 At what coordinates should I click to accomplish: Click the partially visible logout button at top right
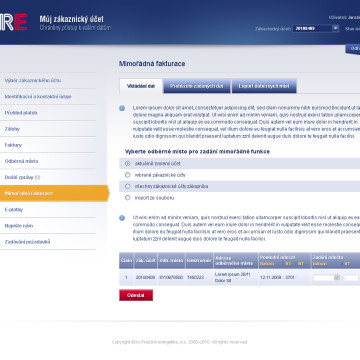pyautogui.click(x=353, y=49)
